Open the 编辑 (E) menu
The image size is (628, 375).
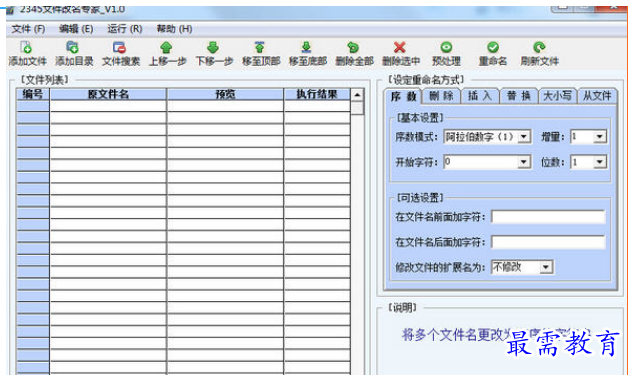click(x=76, y=29)
